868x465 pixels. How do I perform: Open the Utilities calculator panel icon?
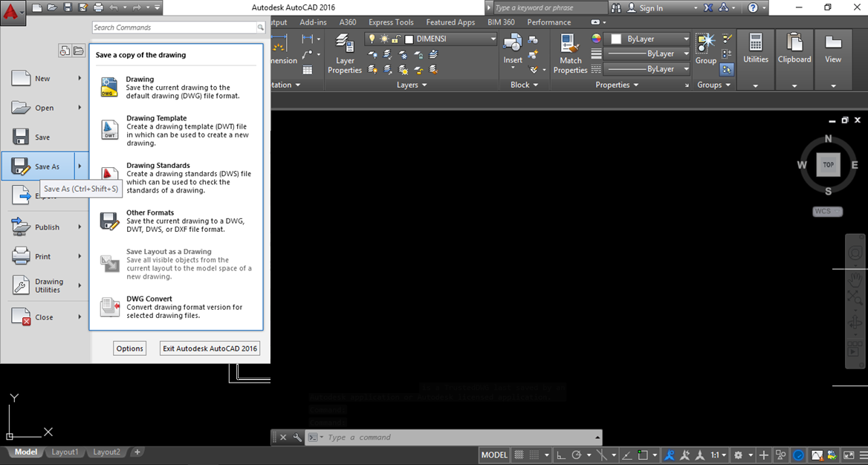point(756,44)
